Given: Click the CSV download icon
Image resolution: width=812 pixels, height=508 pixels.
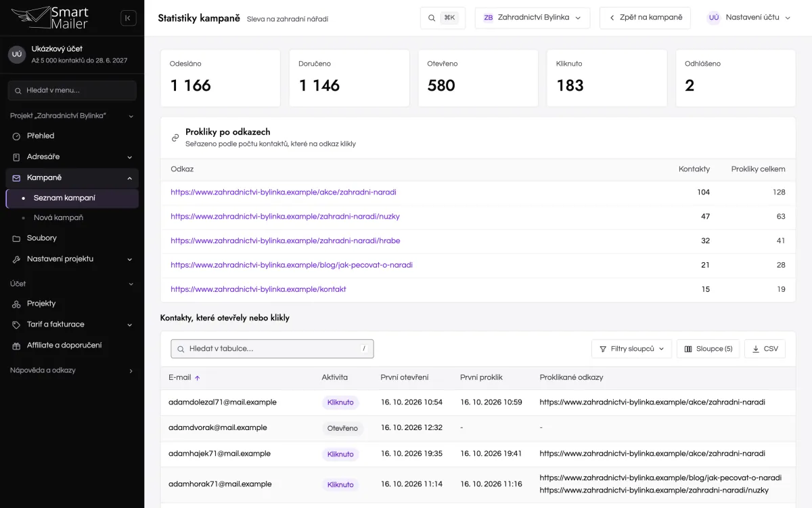Looking at the screenshot, I should click(755, 349).
